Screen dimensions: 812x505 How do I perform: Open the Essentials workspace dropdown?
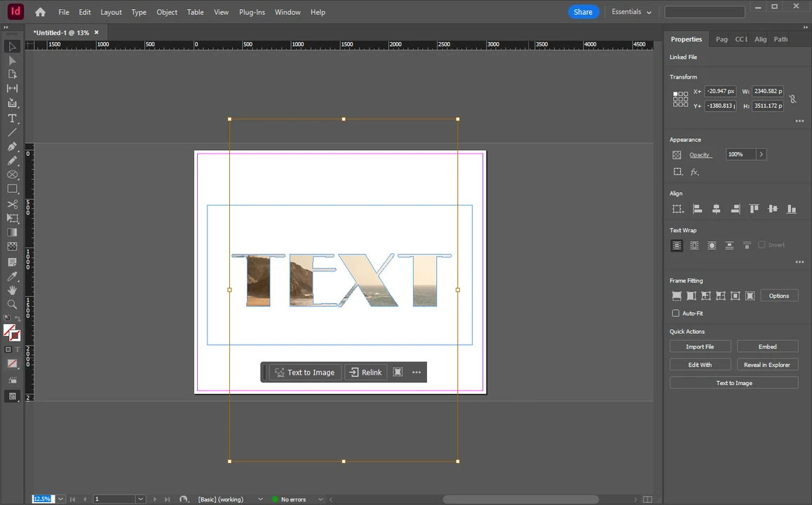pos(631,12)
